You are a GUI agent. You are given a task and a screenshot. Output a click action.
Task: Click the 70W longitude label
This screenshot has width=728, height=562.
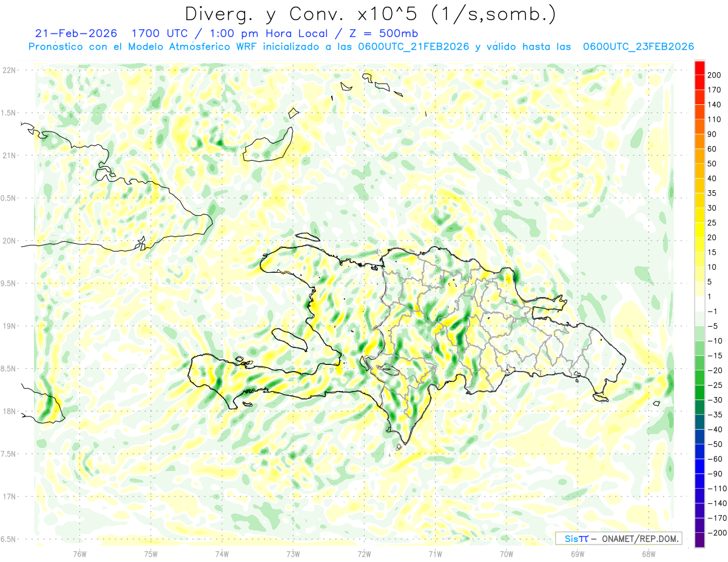click(x=506, y=554)
